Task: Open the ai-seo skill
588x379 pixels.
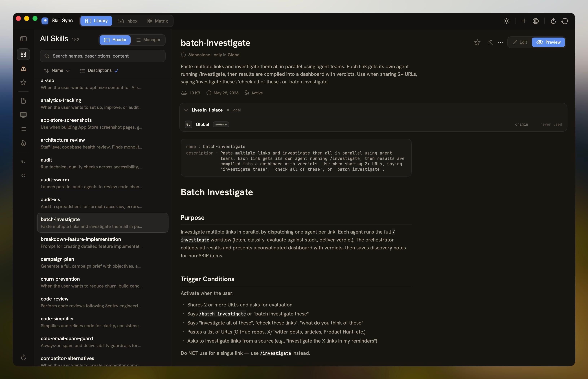Action: (x=103, y=84)
